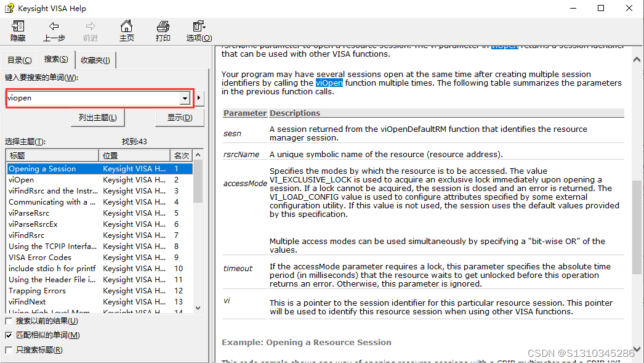Select the Search (搜索) tab

56,60
